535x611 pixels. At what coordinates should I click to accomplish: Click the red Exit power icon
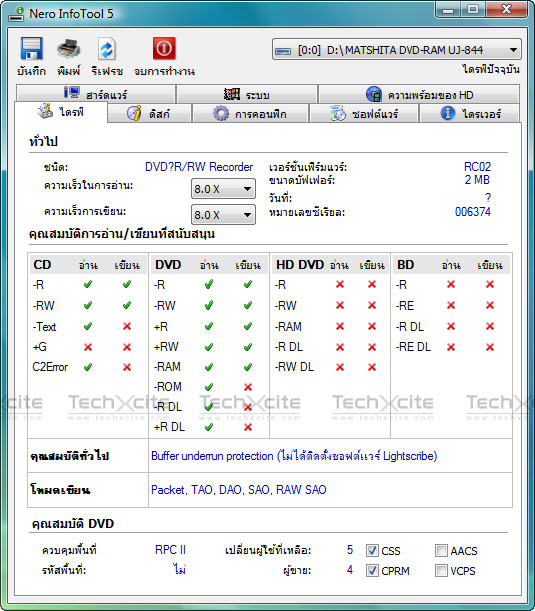point(164,49)
